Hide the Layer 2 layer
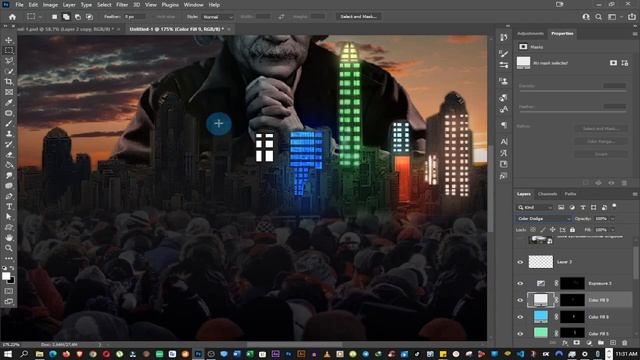 click(x=520, y=262)
